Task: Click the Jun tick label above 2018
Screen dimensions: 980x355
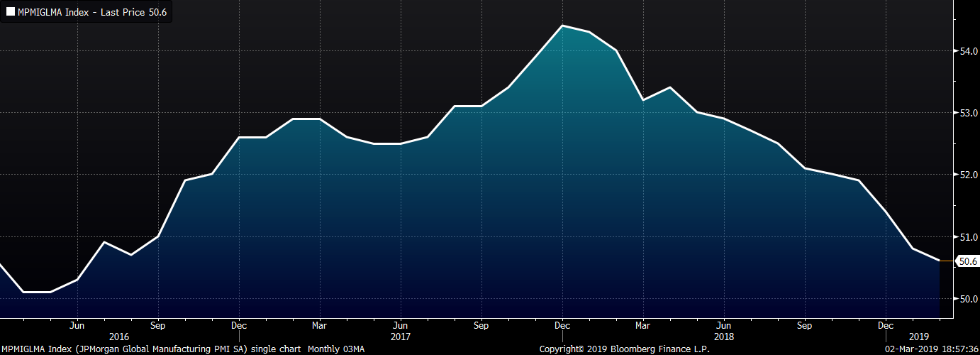Action: tap(724, 325)
